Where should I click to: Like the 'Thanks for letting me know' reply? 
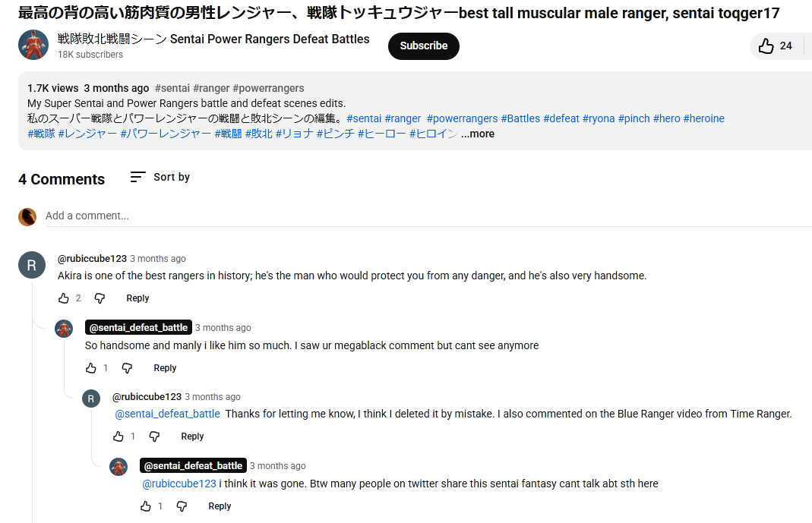[118, 436]
